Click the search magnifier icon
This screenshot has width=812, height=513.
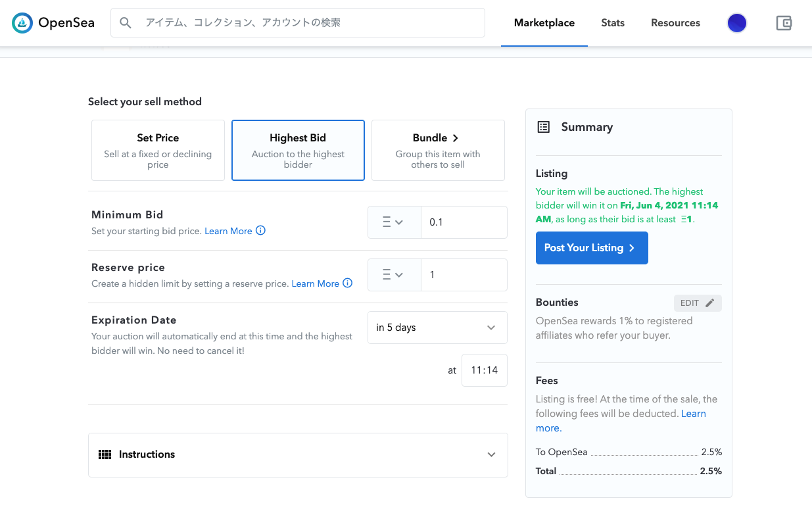tap(126, 23)
